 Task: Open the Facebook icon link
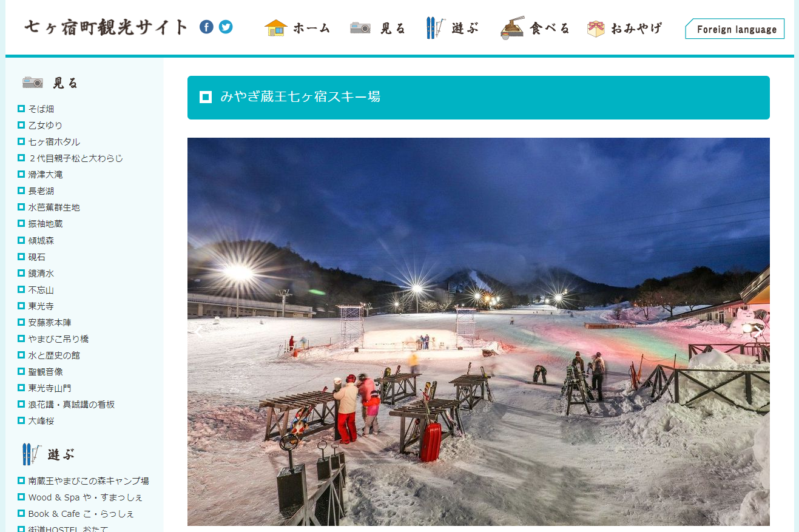point(206,27)
